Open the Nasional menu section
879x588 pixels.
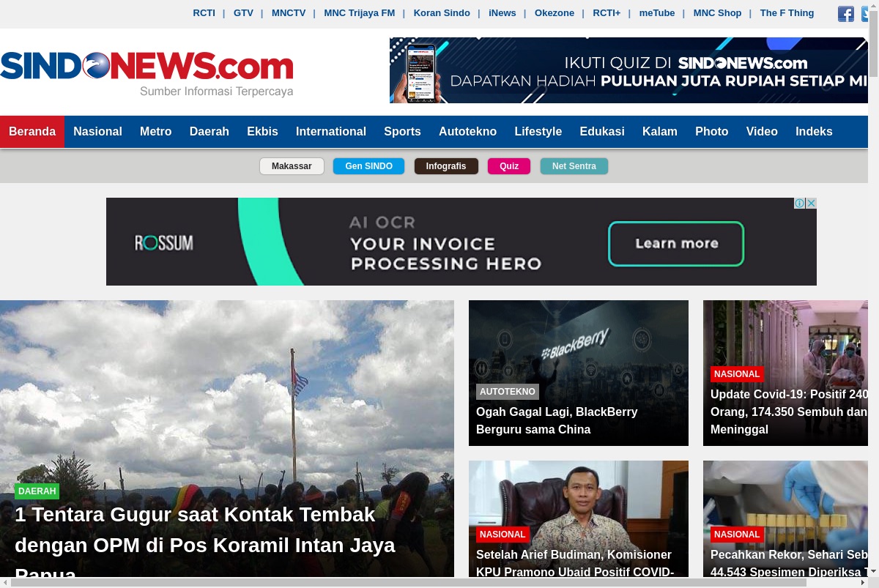tap(97, 132)
